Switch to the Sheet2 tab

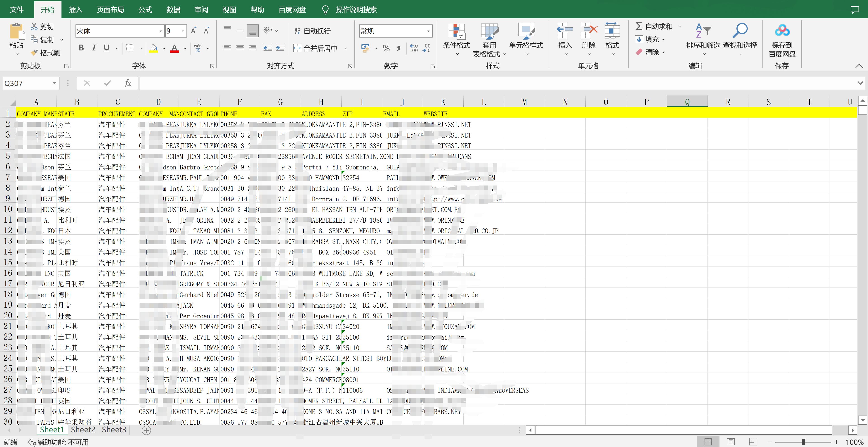(x=83, y=430)
